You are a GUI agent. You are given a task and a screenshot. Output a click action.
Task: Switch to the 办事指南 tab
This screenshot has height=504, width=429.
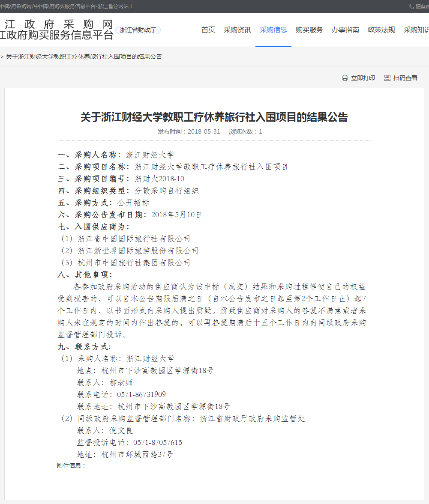click(345, 30)
